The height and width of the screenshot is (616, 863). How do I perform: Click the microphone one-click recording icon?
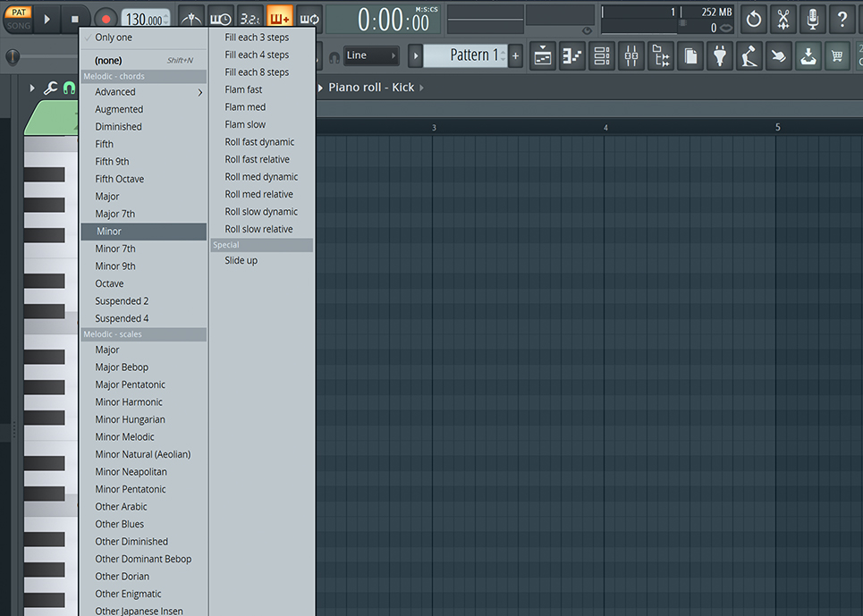click(x=812, y=18)
